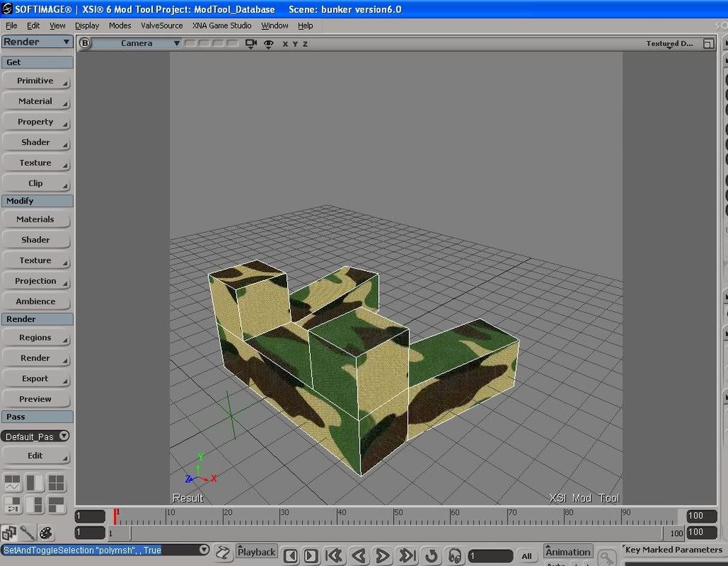Click the Modify Shader button
The width and height of the screenshot is (728, 566).
[x=36, y=240]
